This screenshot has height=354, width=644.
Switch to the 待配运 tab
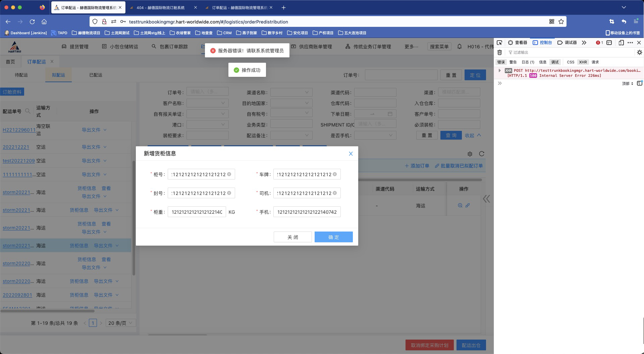21,75
